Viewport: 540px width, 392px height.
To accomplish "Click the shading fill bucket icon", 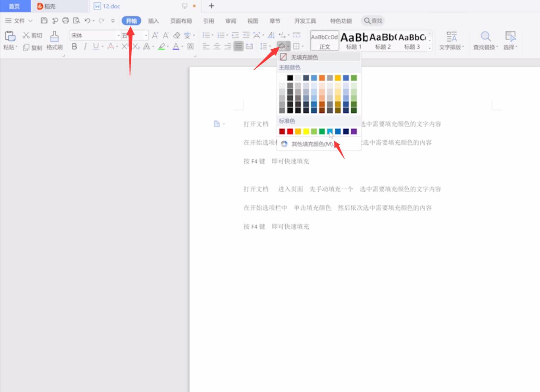I will 281,46.
